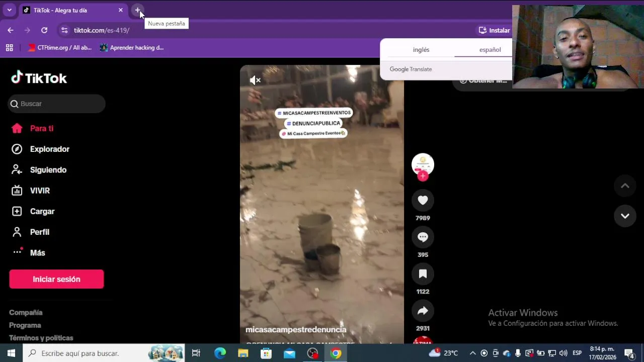Image resolution: width=644 pixels, height=362 pixels.
Task: Open the VIVIR live section
Action: pos(31,191)
